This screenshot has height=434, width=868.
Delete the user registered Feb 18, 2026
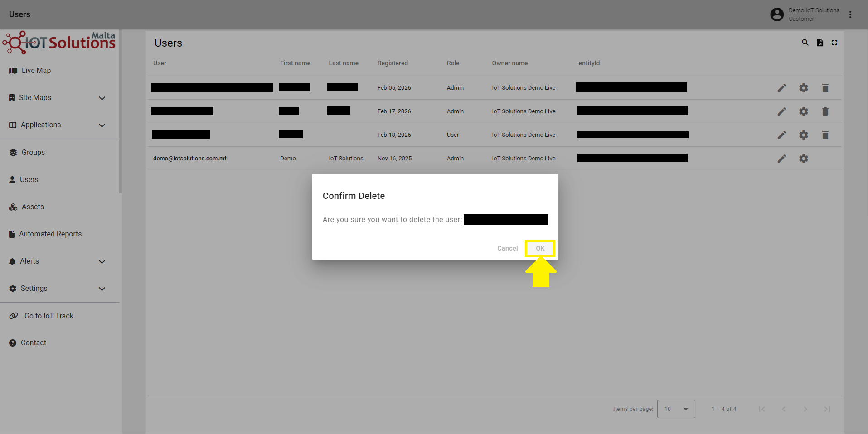(x=825, y=135)
